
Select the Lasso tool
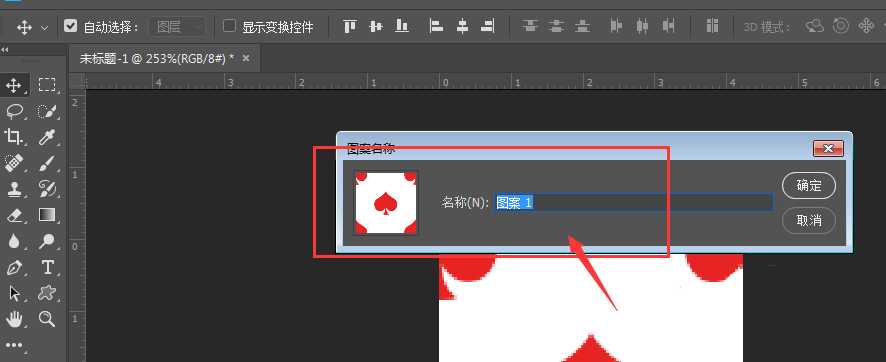(14, 111)
